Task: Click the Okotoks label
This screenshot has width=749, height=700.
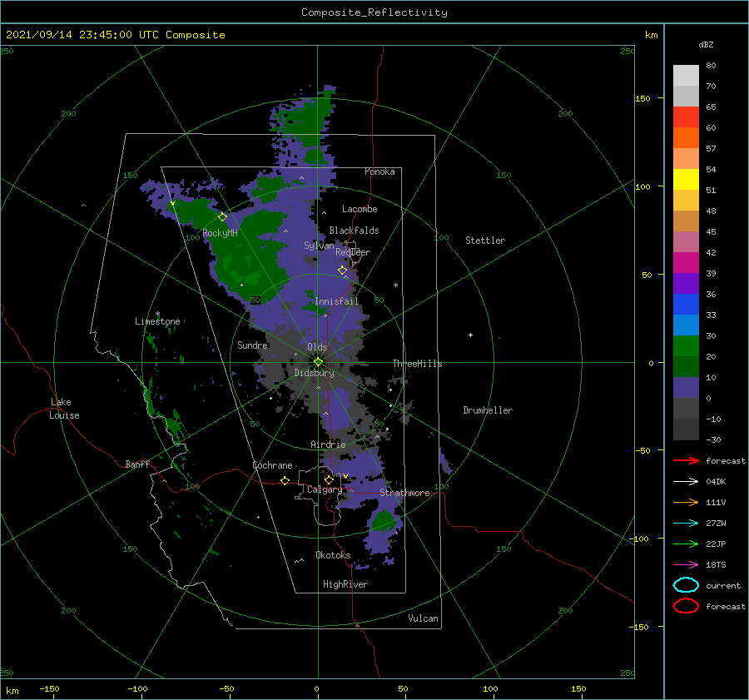Action: (333, 554)
